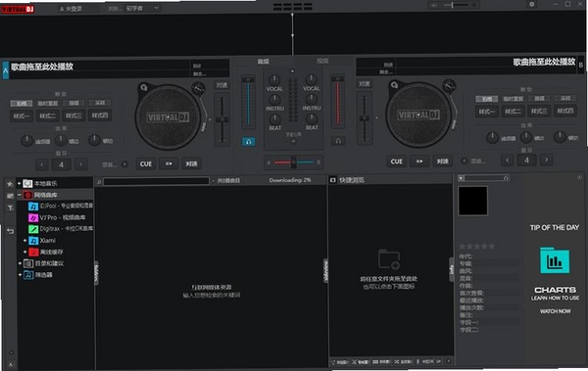The width and height of the screenshot is (588, 371).
Task: Open the 初学者 layout dropdown
Action: [x=143, y=8]
